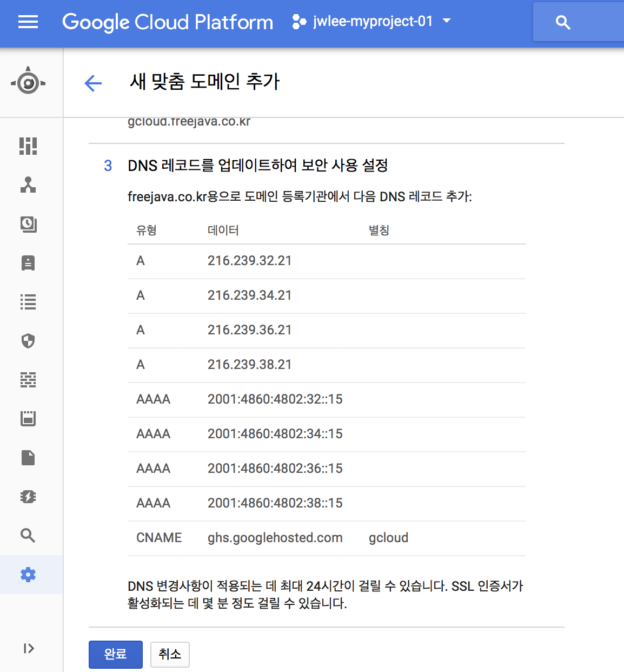Image resolution: width=624 pixels, height=672 pixels.
Task: Select IP address 216.239.34.21
Action: click(x=249, y=295)
